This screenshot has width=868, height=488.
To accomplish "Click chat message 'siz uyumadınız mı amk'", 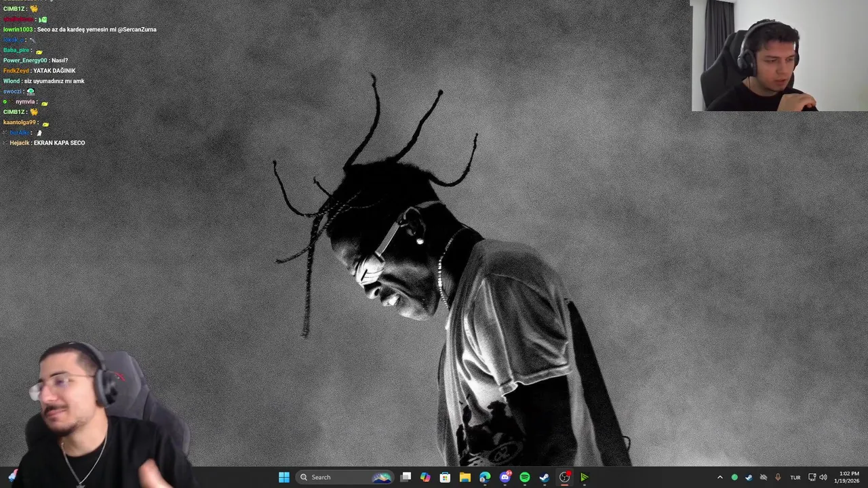I will 54,81.
